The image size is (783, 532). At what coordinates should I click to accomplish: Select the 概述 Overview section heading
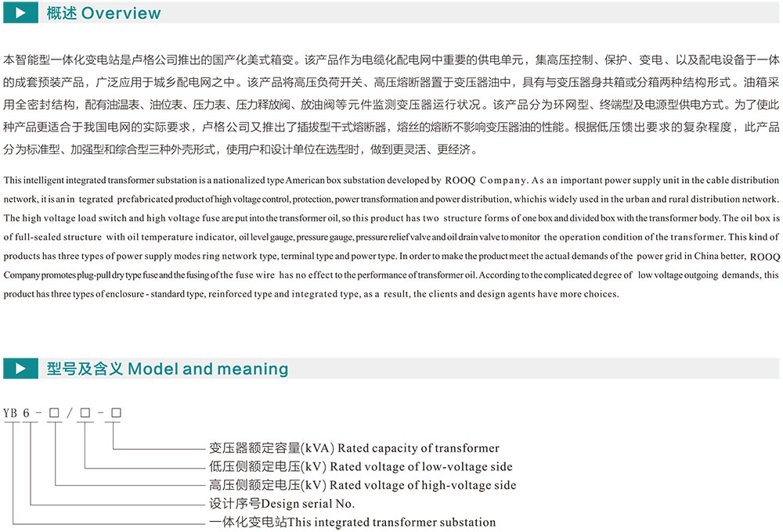(x=103, y=13)
